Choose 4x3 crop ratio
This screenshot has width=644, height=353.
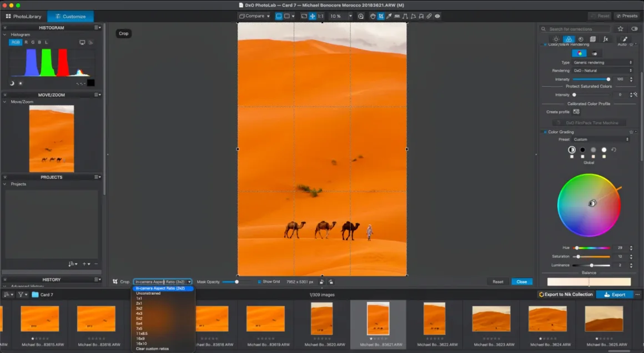(139, 314)
